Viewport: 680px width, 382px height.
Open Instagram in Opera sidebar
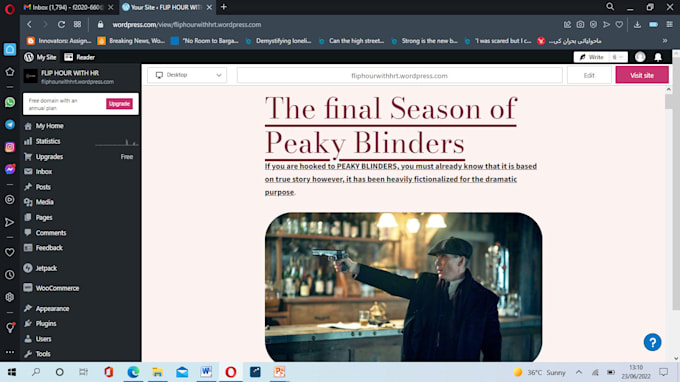click(x=10, y=147)
